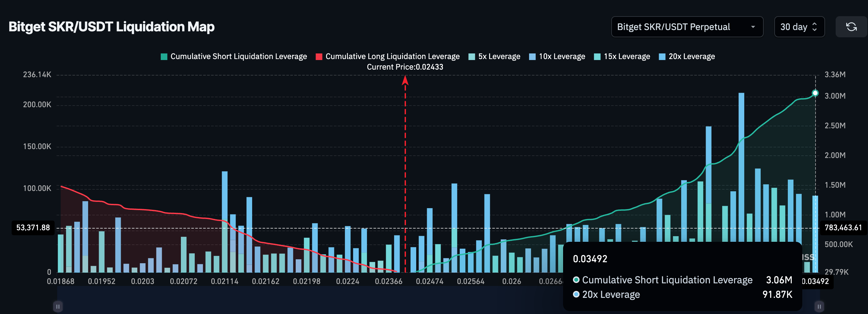This screenshot has height=314, width=868.
Task: Click the refresh chart icon button
Action: [851, 27]
